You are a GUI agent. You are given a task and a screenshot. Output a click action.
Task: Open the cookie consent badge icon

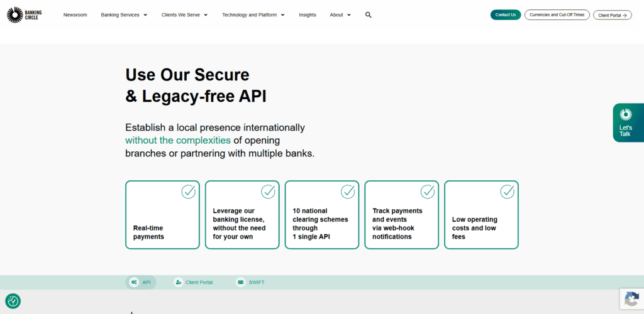(x=13, y=301)
